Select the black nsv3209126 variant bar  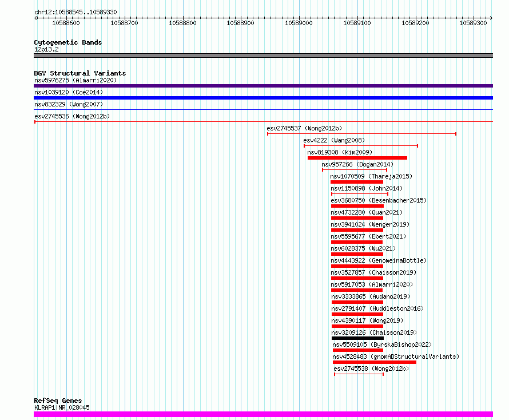[357, 338]
